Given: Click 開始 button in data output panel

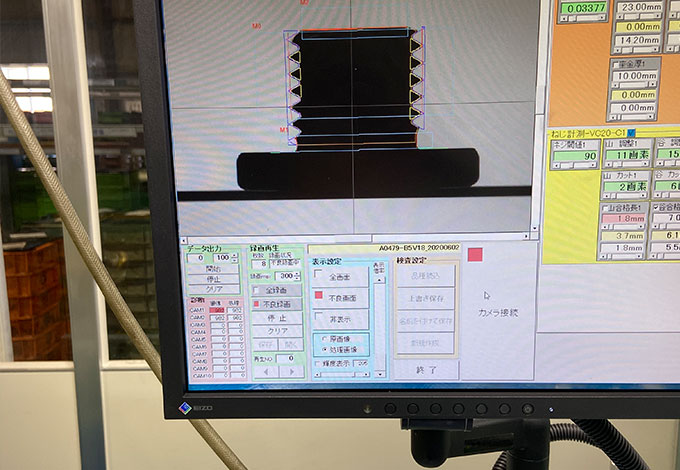Looking at the screenshot, I should [214, 269].
